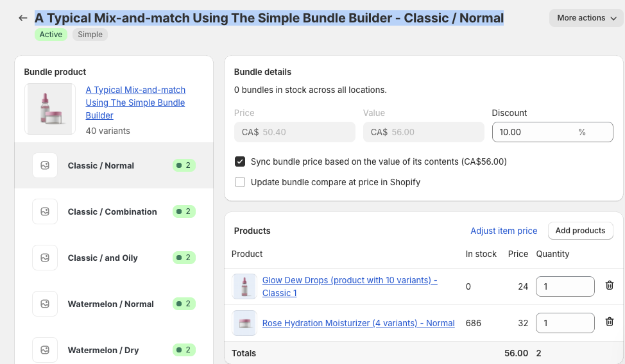Click the bundle product thumbnail image
The width and height of the screenshot is (625, 364).
pos(50,109)
